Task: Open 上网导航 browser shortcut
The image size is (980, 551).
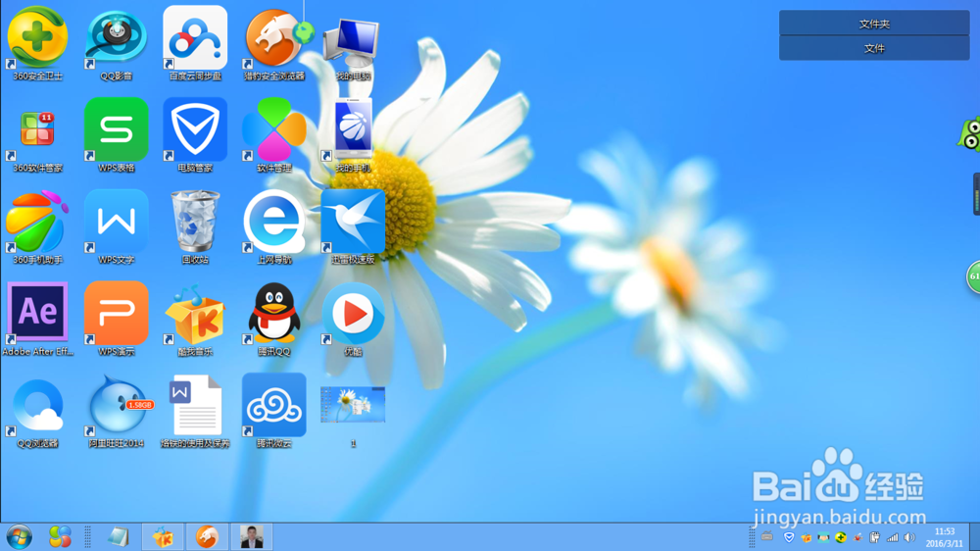Action: (x=274, y=227)
